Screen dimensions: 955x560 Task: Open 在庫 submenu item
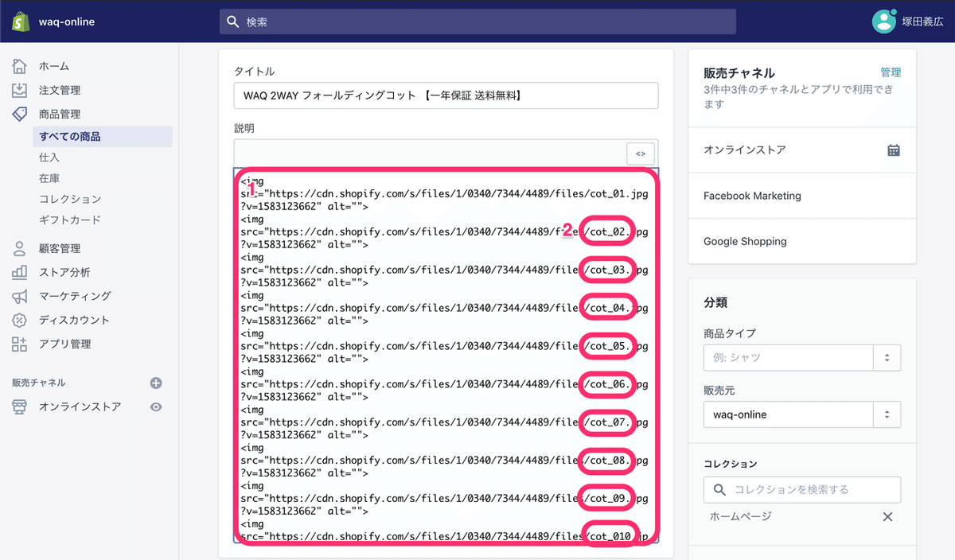tap(49, 178)
